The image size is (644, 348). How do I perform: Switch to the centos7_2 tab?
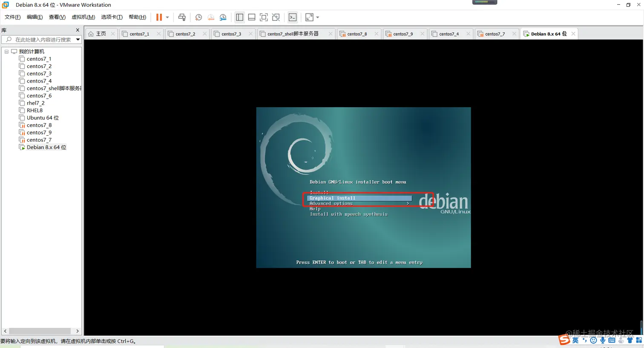point(185,34)
